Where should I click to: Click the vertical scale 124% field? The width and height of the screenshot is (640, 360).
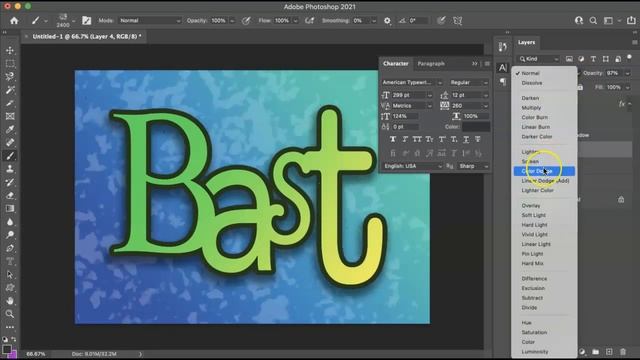point(405,116)
